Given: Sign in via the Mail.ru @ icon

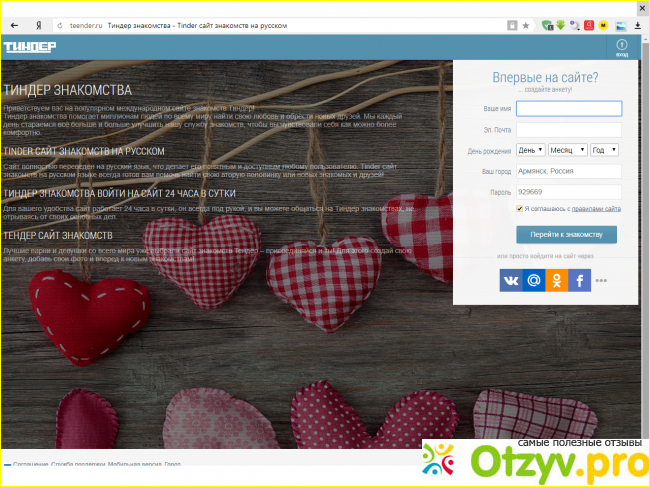Looking at the screenshot, I should coord(534,281).
